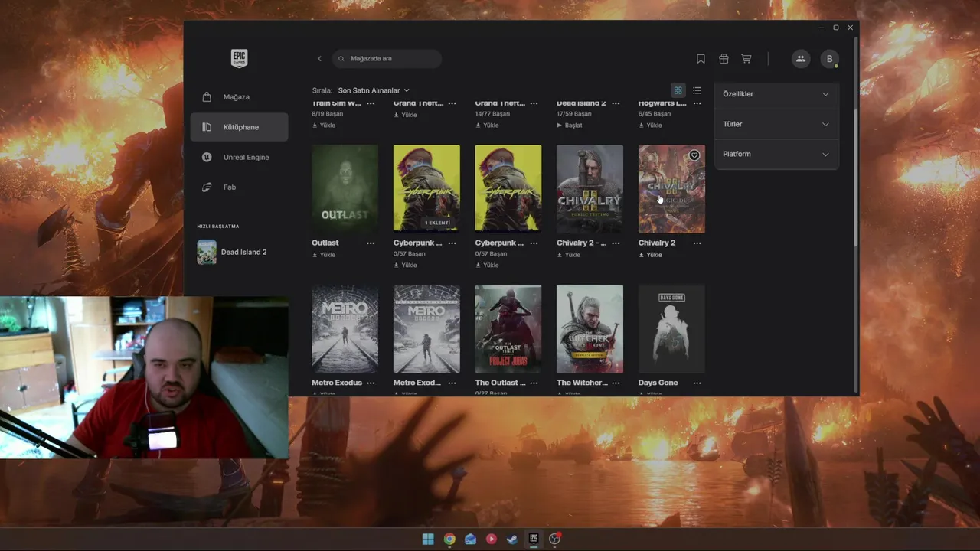The image size is (980, 551).
Task: Open The Outlast Trials Project Judas cover
Action: point(508,328)
